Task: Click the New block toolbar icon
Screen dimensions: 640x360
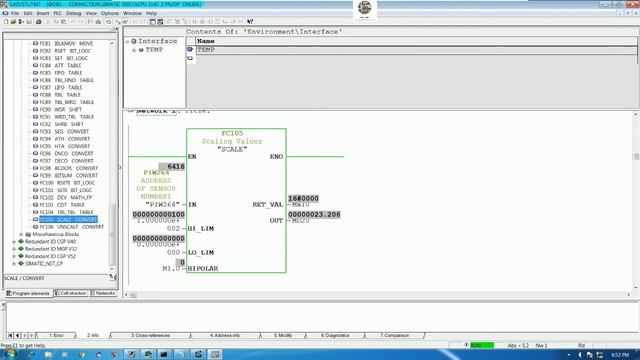Action: (6, 22)
